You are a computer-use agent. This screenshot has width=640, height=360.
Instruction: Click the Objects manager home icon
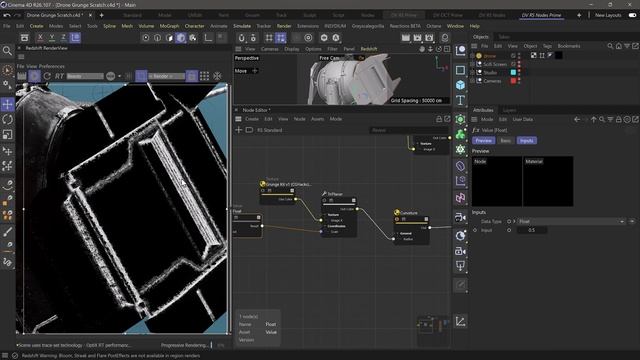coord(619,46)
